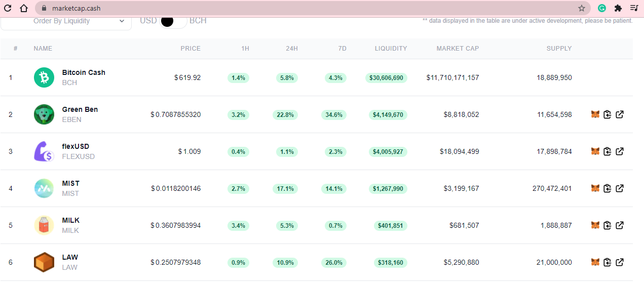
Task: Open the external link icon for Green Ben
Action: [620, 114]
